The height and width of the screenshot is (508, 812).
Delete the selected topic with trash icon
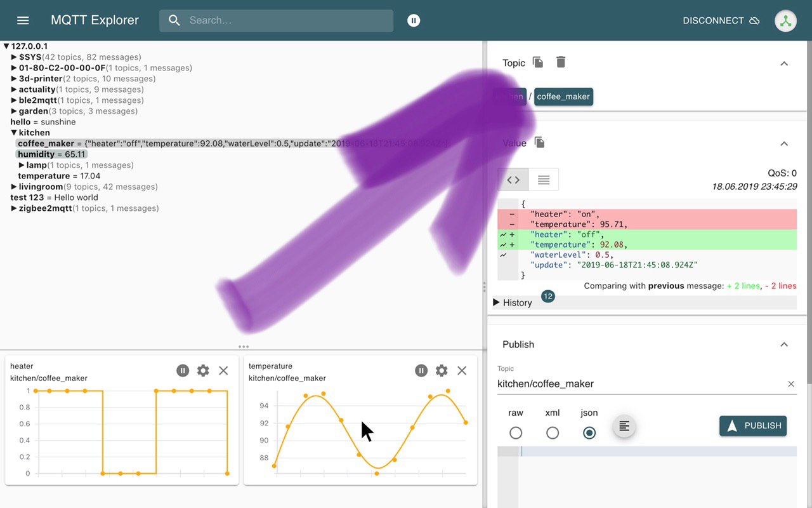[561, 62]
